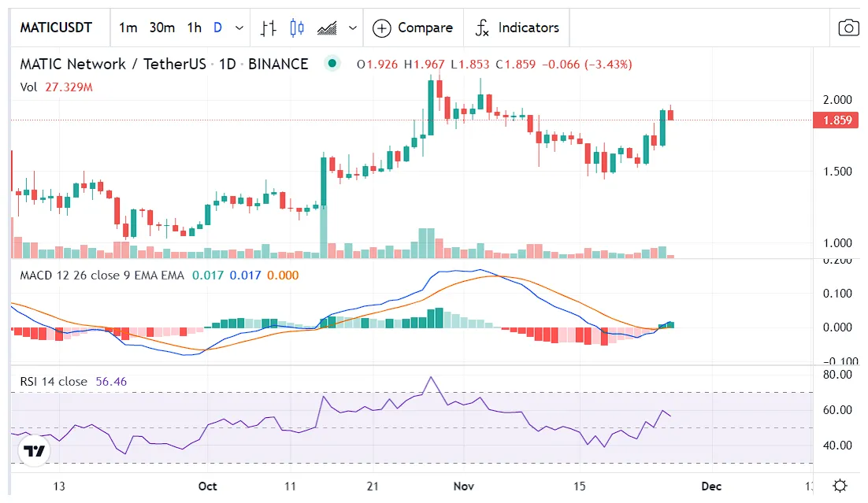Select the daily D timeframe

coord(217,28)
